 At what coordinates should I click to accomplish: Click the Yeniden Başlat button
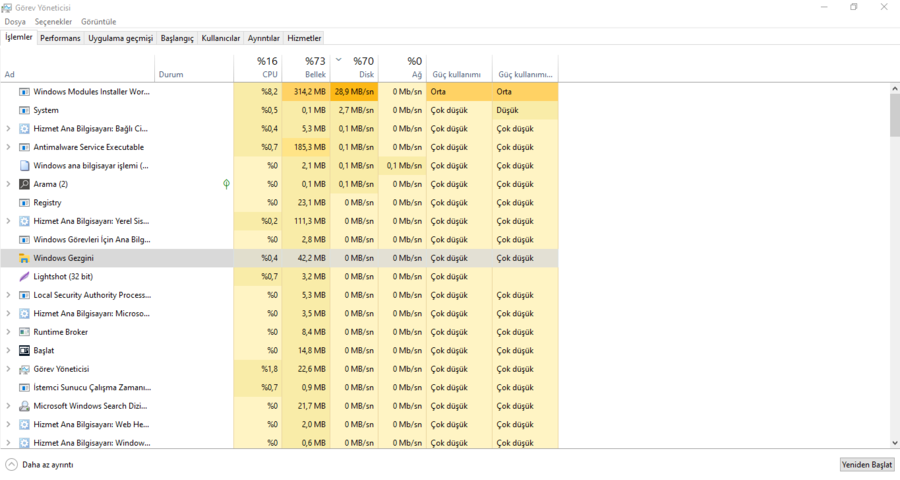[x=867, y=464]
